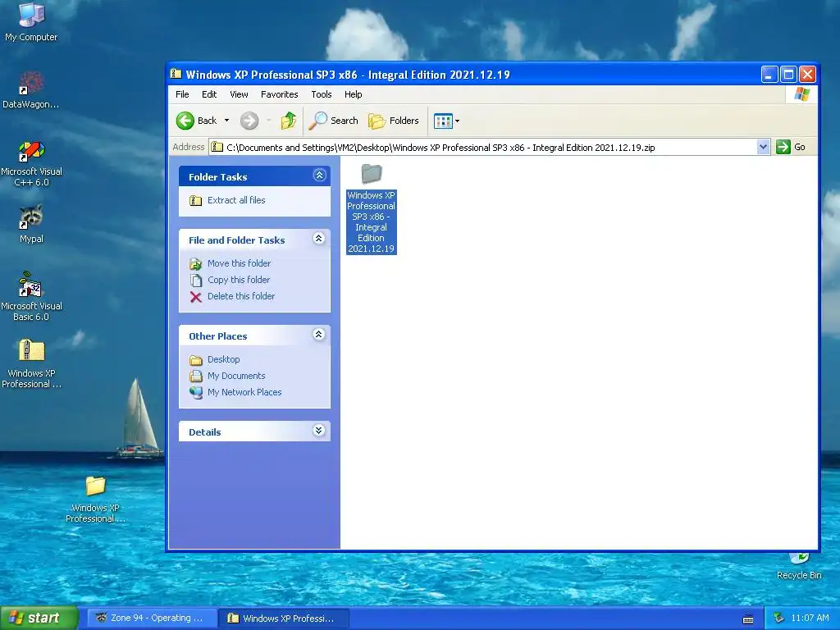The height and width of the screenshot is (630, 840).
Task: Select Microsoft Visual C++ 6.0 desktop icon
Action: (x=32, y=163)
